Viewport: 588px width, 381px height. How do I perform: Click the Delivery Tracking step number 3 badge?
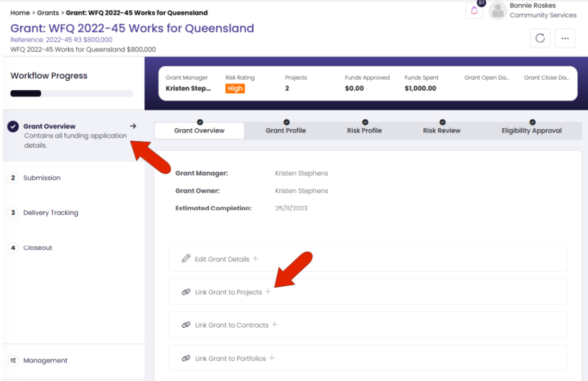(x=13, y=213)
